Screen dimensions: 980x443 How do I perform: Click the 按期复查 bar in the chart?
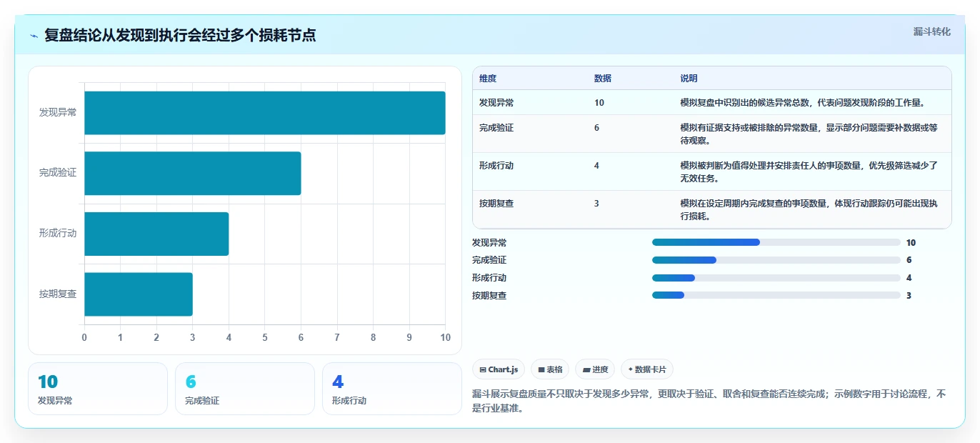(139, 294)
